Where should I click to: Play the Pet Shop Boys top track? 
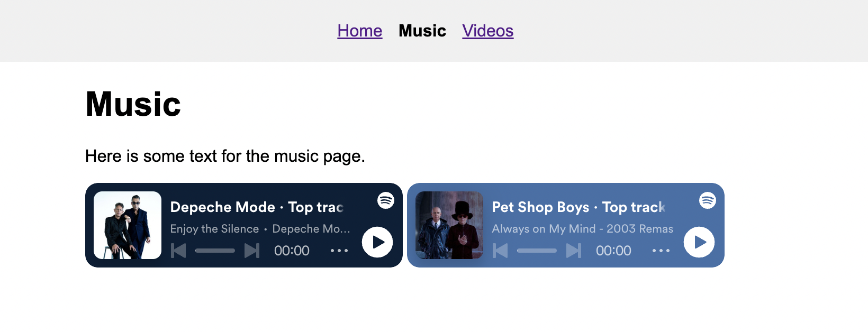pos(699,242)
